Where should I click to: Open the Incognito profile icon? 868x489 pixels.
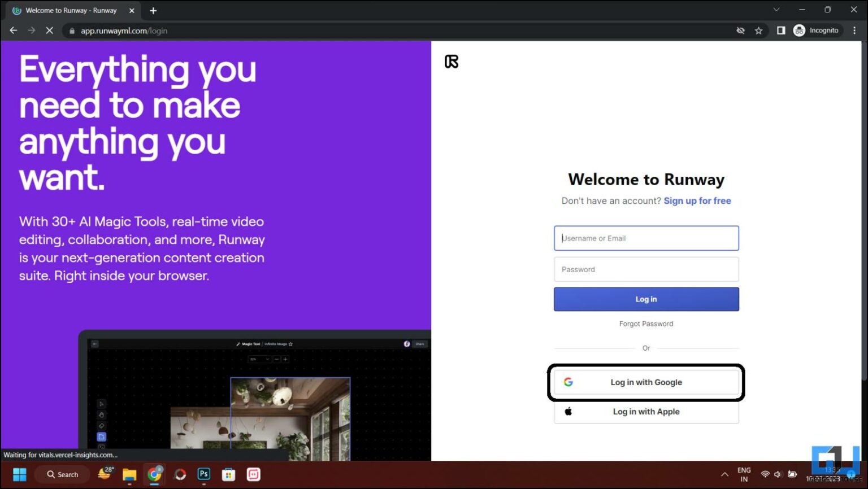[799, 30]
